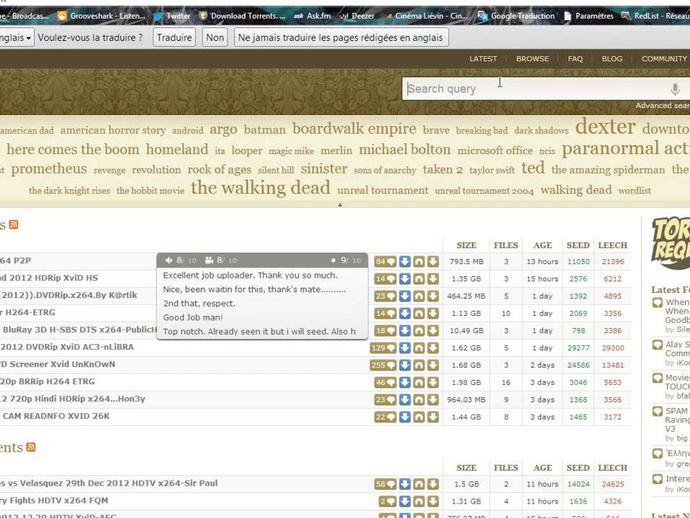Click audio rating 8/10 in popup

coord(181,260)
